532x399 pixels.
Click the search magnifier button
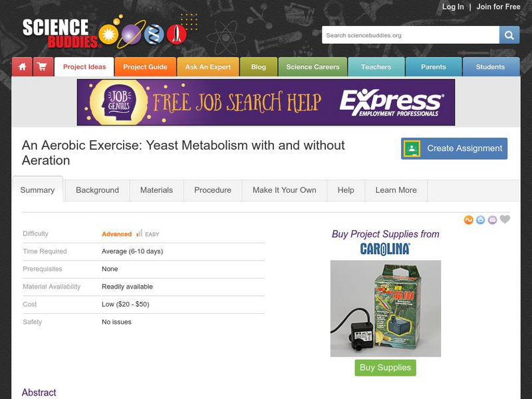tap(509, 35)
